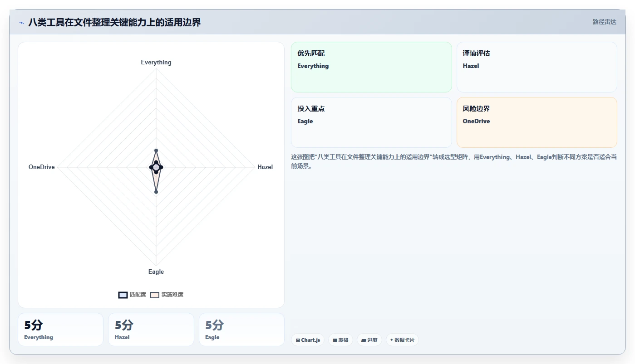Click the 5分 Hazel score card
This screenshot has height=364, width=635.
[x=151, y=330]
